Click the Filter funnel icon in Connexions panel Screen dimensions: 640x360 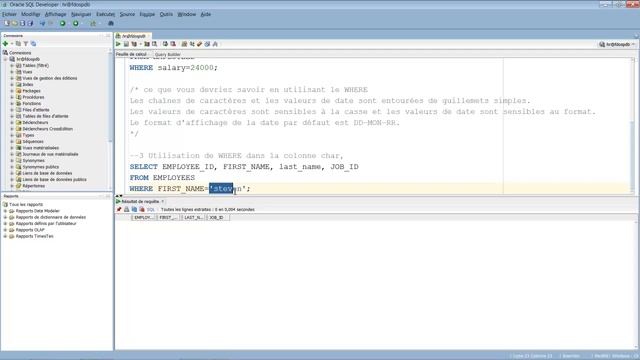pos(26,44)
